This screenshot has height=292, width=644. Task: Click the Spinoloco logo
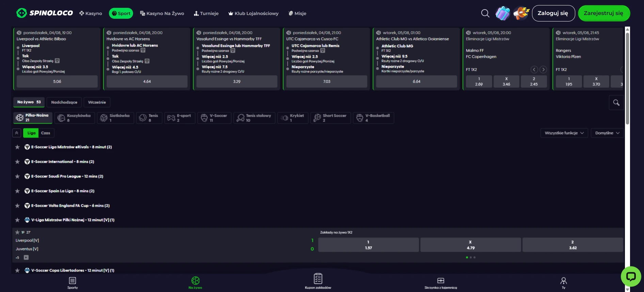[45, 13]
